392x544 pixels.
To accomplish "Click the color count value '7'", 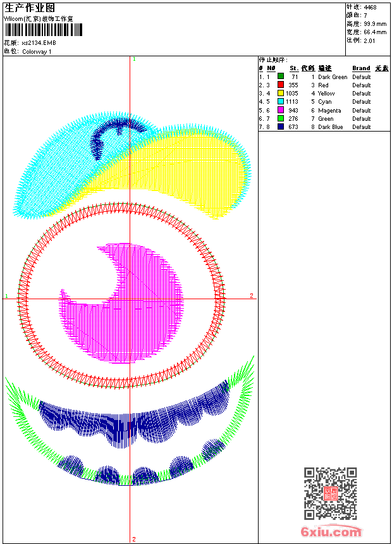I will 365,15.
